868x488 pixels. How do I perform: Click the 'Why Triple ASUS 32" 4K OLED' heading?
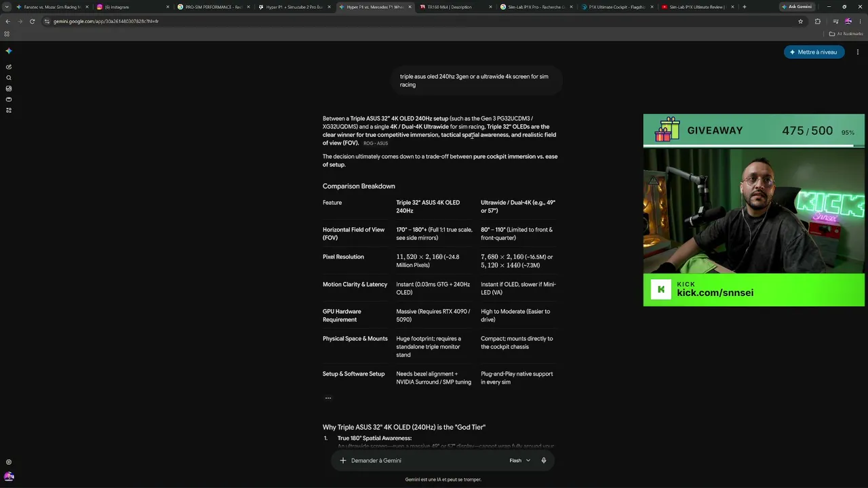(404, 427)
